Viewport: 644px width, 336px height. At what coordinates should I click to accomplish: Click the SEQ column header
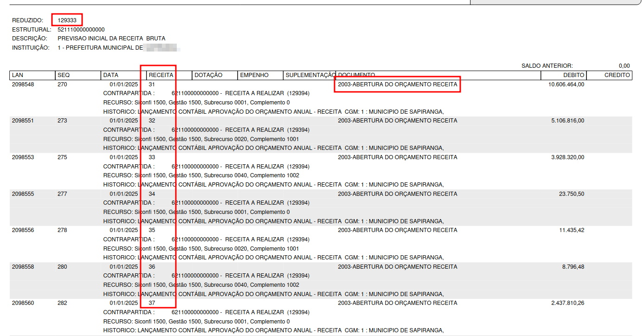pyautogui.click(x=63, y=75)
